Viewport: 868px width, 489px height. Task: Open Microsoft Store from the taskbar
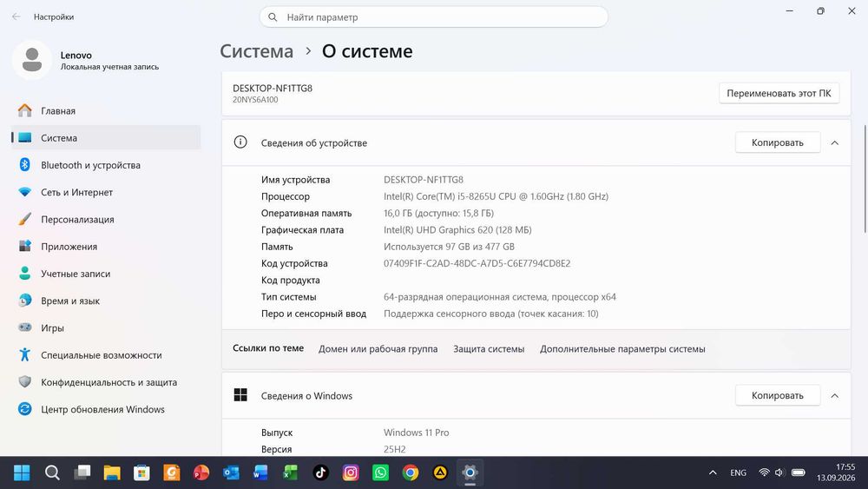click(x=141, y=472)
